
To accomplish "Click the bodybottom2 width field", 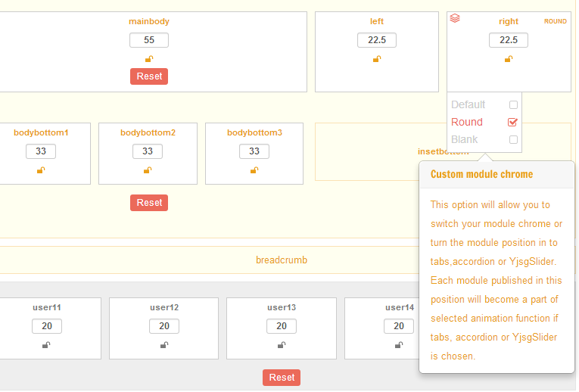I will click(148, 151).
